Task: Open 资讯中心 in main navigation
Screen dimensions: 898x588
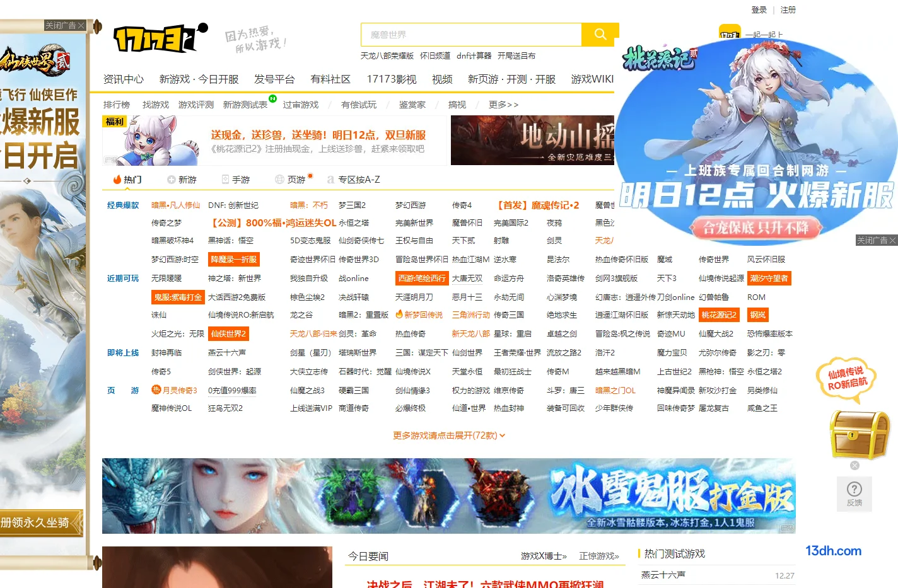Action: click(124, 79)
